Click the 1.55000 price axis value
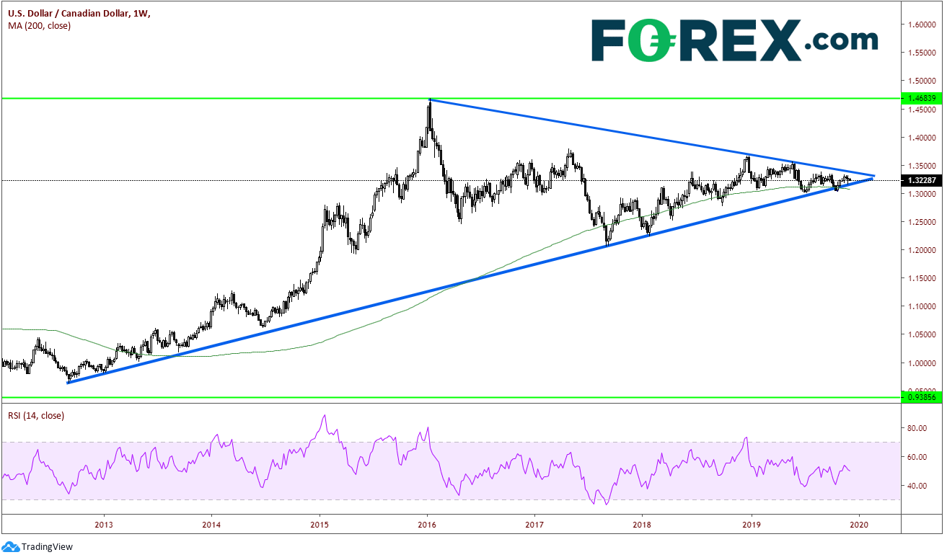Viewport: 947px width, 560px height. point(923,53)
